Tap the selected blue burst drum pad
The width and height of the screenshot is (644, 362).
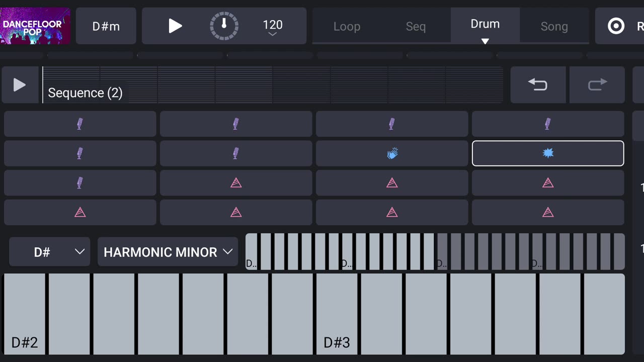pyautogui.click(x=548, y=153)
